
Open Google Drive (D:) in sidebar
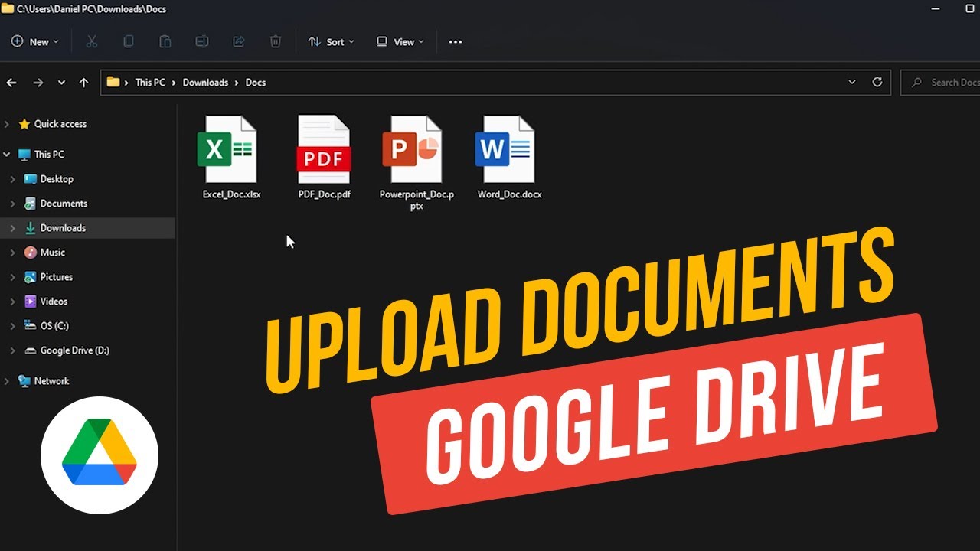point(75,350)
